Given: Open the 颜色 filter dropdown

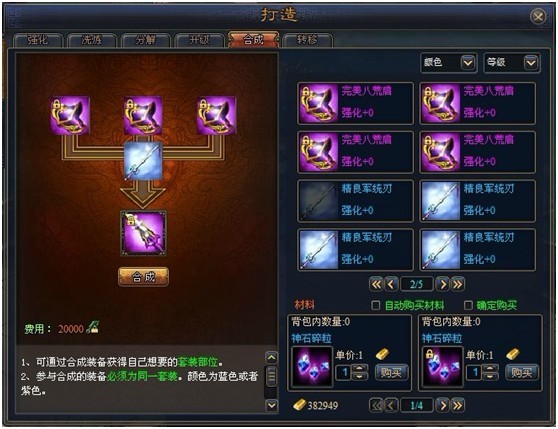Looking at the screenshot, I should 468,63.
